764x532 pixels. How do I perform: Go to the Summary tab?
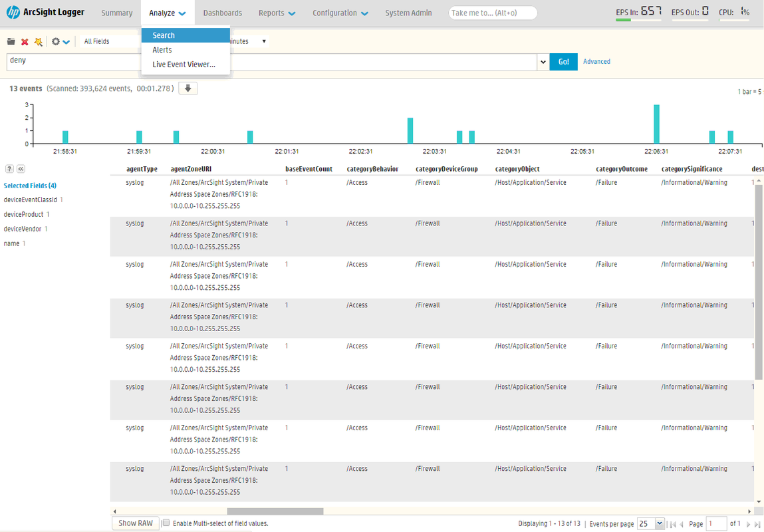pos(117,13)
